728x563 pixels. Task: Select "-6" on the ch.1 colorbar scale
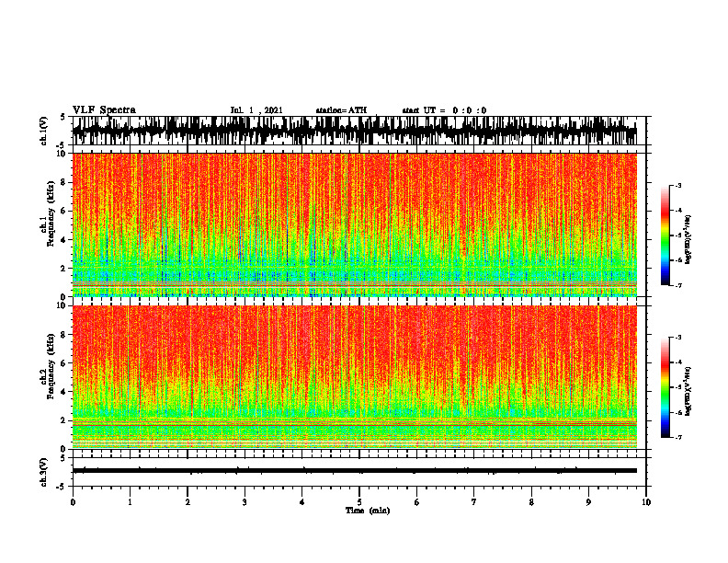tap(678, 260)
